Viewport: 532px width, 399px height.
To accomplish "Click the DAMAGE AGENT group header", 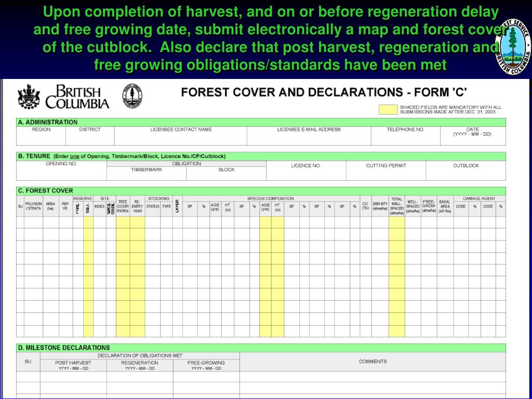I will coord(480,198).
